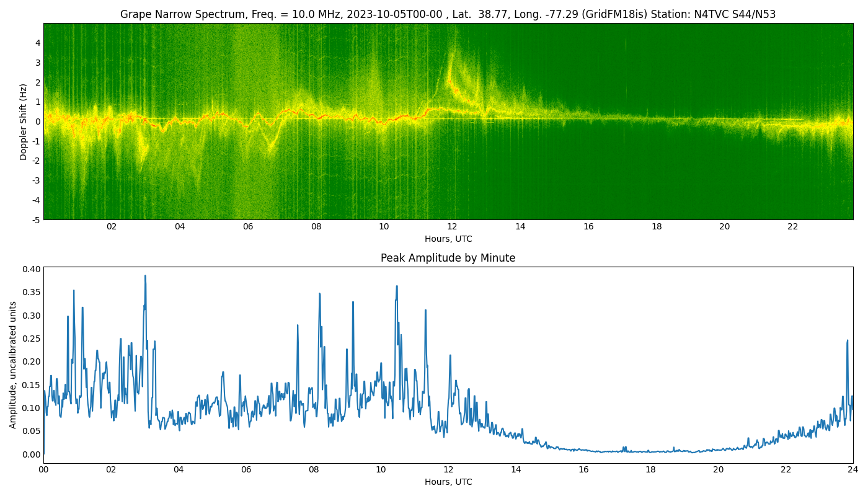Click the 4 Hz Doppler shift tick label

point(38,43)
